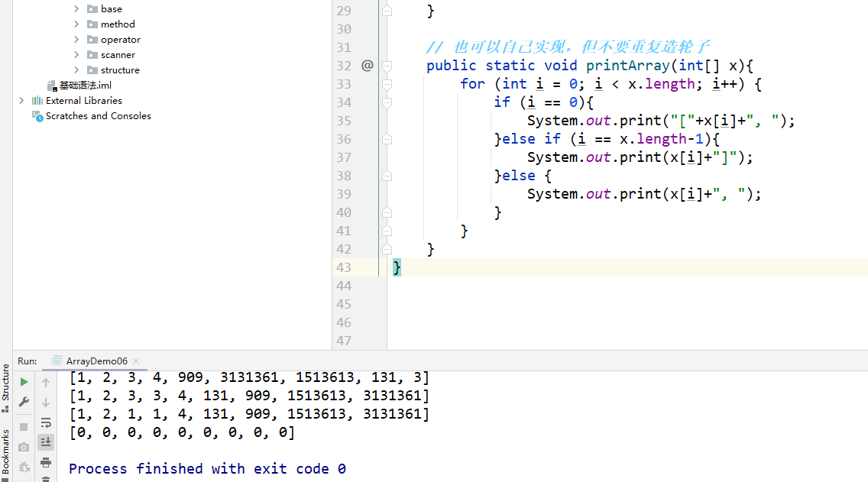The height and width of the screenshot is (482, 868).
Task: Click fold end marker on line 41
Action: (x=387, y=231)
